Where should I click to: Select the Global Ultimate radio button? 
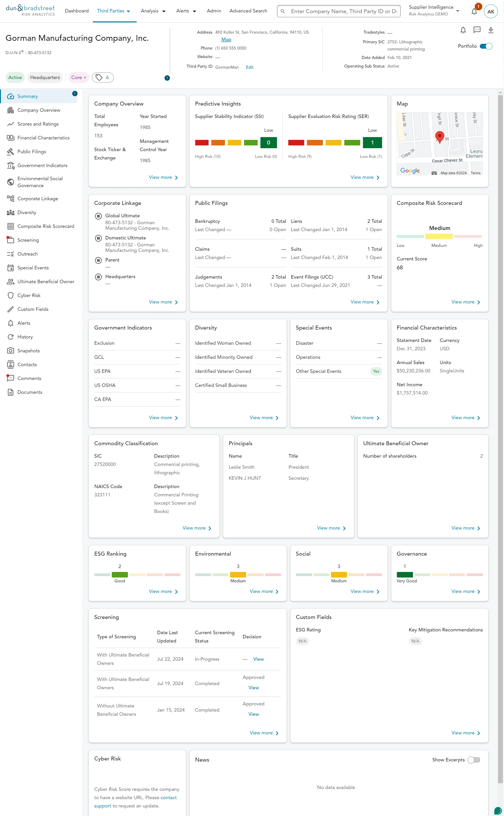98,216
